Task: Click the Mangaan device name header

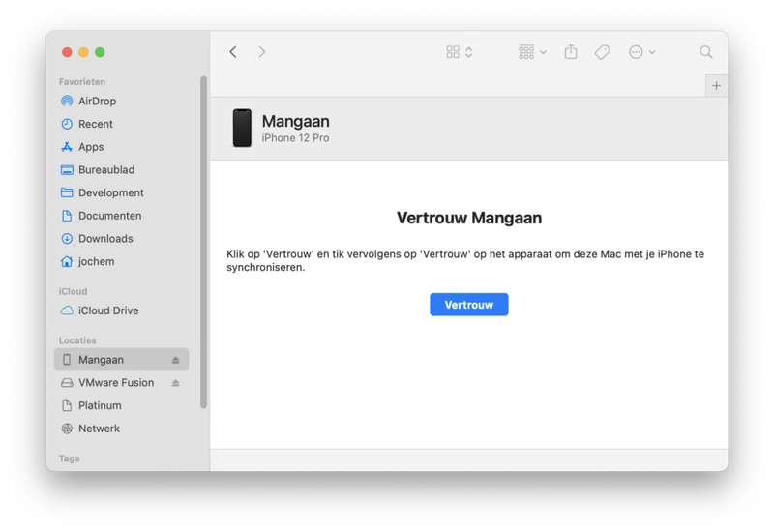Action: pos(295,121)
